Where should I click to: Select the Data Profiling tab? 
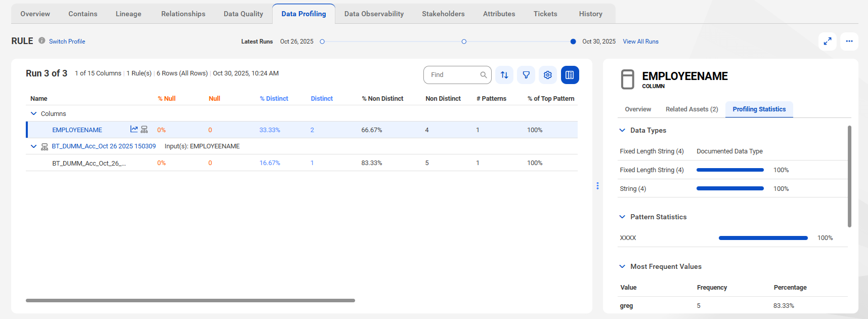303,14
